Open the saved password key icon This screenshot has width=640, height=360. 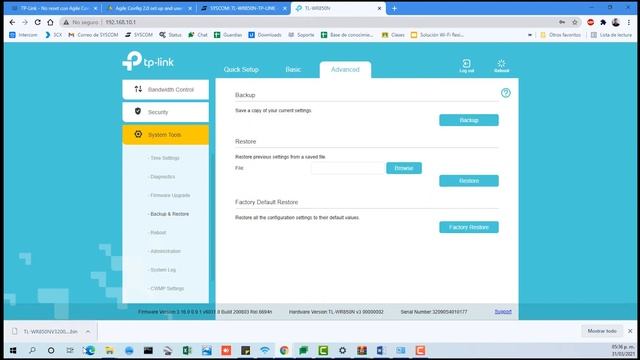pyautogui.click(x=562, y=22)
